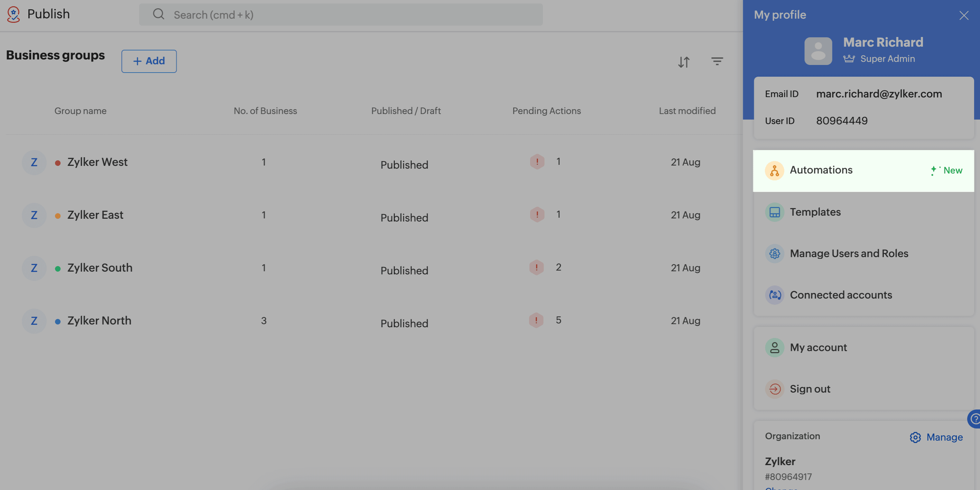This screenshot has height=490, width=980.
Task: Click the Connected accounts icon
Action: coord(774,295)
